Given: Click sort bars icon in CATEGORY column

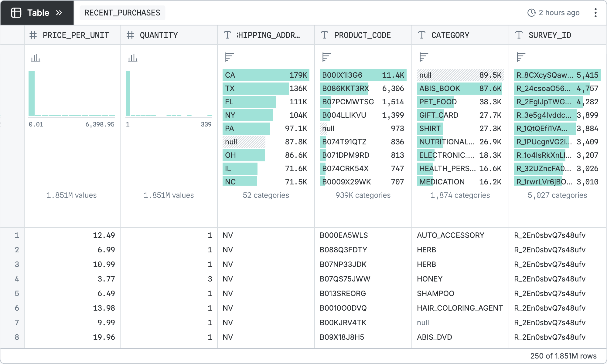Looking at the screenshot, I should tap(424, 57).
